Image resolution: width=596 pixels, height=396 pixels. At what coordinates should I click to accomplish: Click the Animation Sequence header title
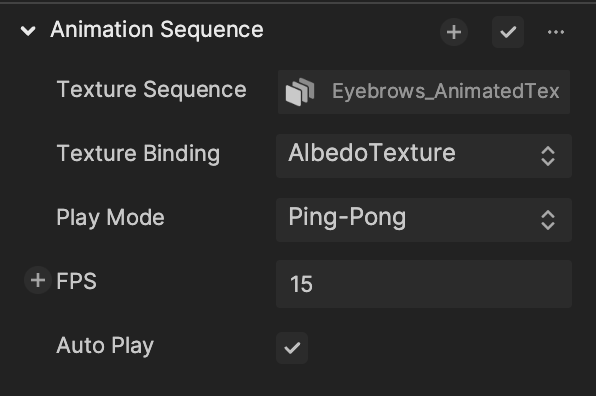pos(157,30)
